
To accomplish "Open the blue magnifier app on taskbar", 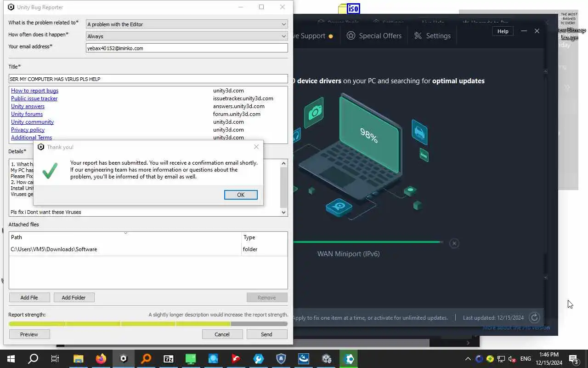I will [x=213, y=359].
